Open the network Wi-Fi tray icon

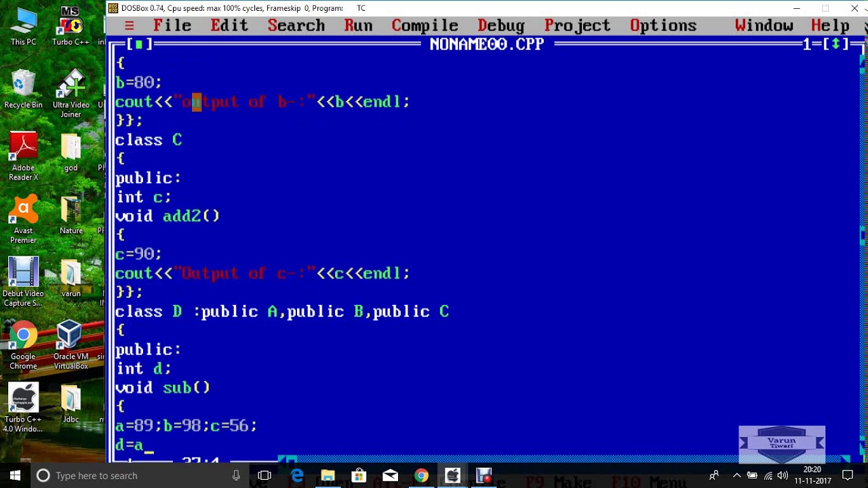(768, 476)
